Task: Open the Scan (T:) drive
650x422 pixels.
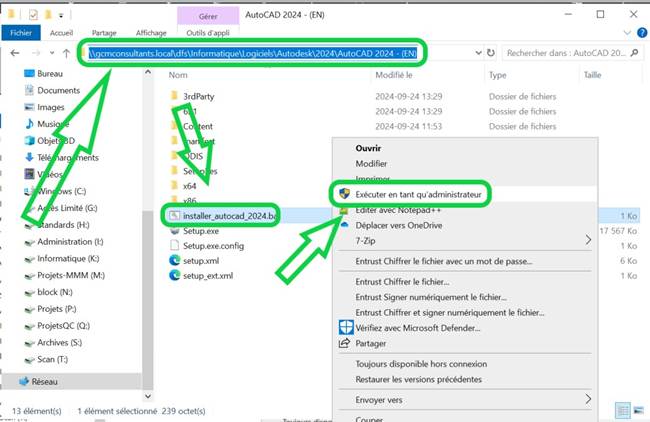Action: pyautogui.click(x=52, y=359)
